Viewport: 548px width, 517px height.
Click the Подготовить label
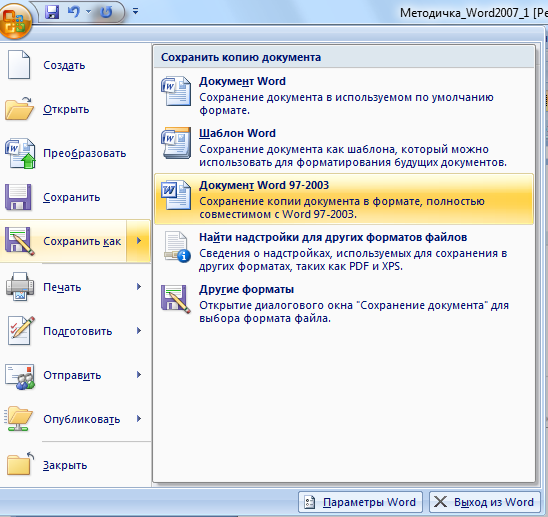click(x=78, y=331)
